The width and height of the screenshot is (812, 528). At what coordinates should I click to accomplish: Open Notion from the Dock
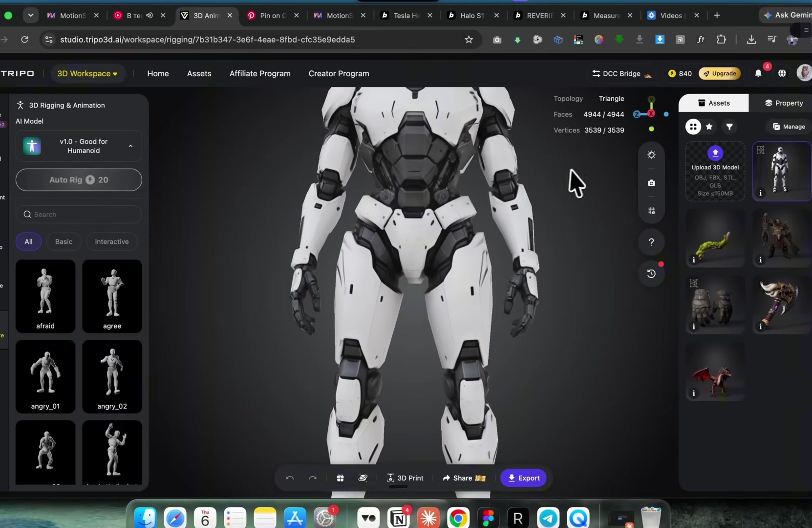[399, 518]
